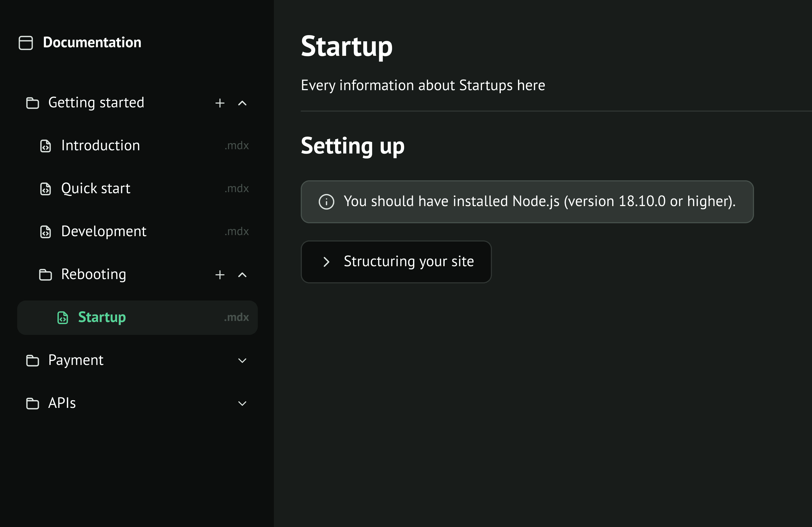Screen dimensions: 812x527
Task: Add new item inside Rebooting folder
Action: (220, 275)
